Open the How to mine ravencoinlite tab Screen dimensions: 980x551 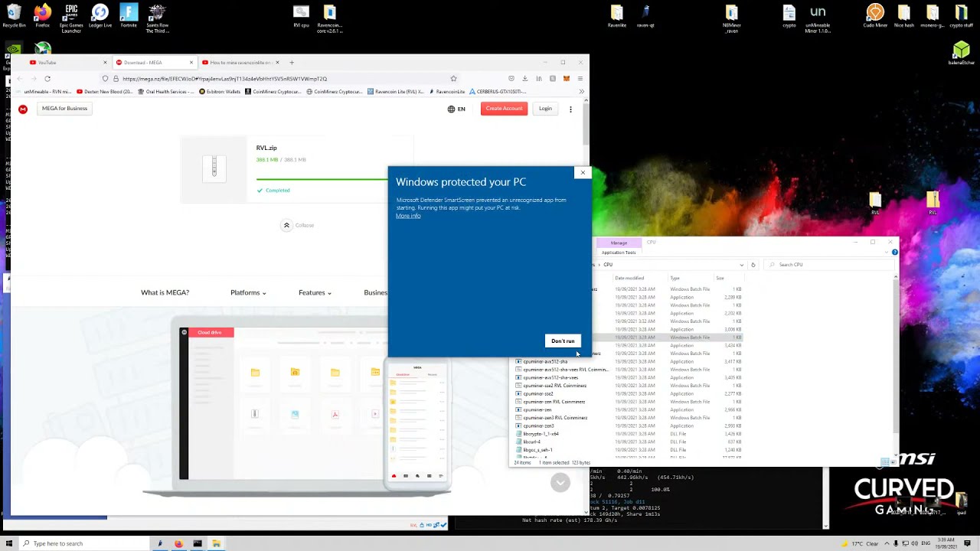tap(240, 63)
